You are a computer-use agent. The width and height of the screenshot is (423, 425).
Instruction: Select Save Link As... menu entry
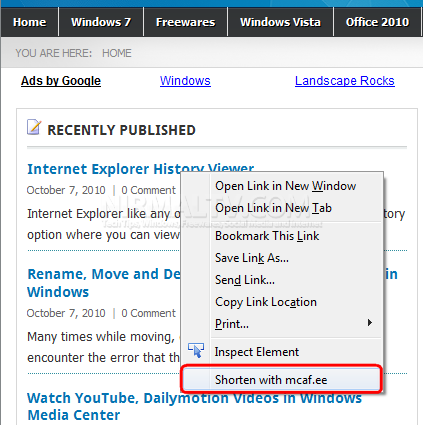pyautogui.click(x=282, y=258)
